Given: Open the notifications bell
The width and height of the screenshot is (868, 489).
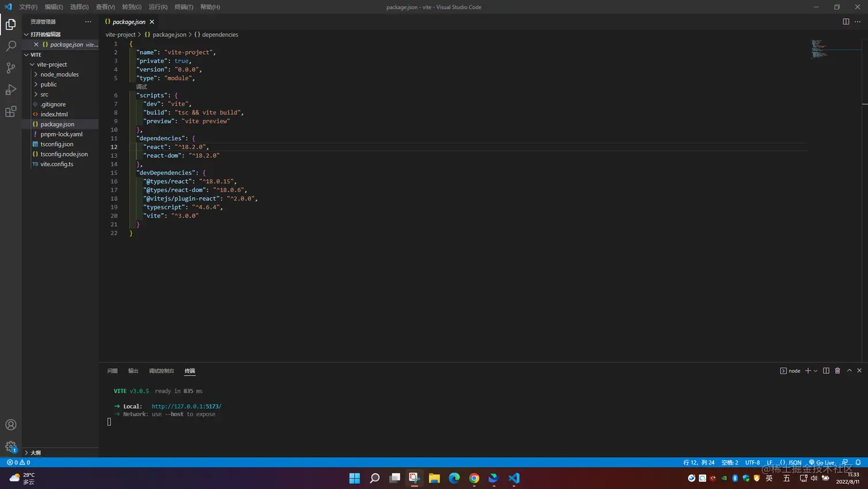Looking at the screenshot, I should tap(858, 463).
